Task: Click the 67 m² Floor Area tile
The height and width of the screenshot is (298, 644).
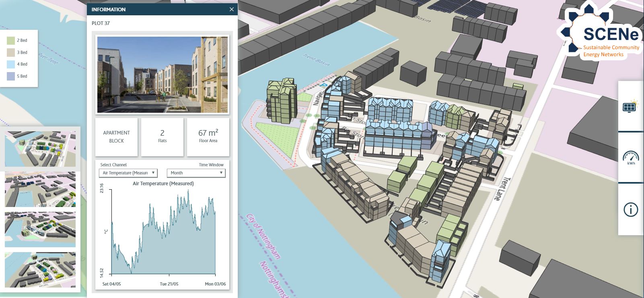Action: [x=208, y=137]
